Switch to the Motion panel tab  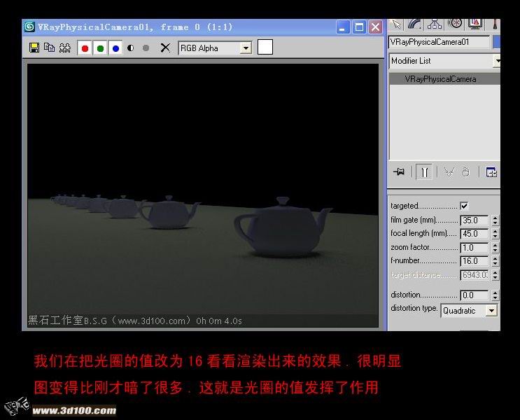(x=455, y=24)
